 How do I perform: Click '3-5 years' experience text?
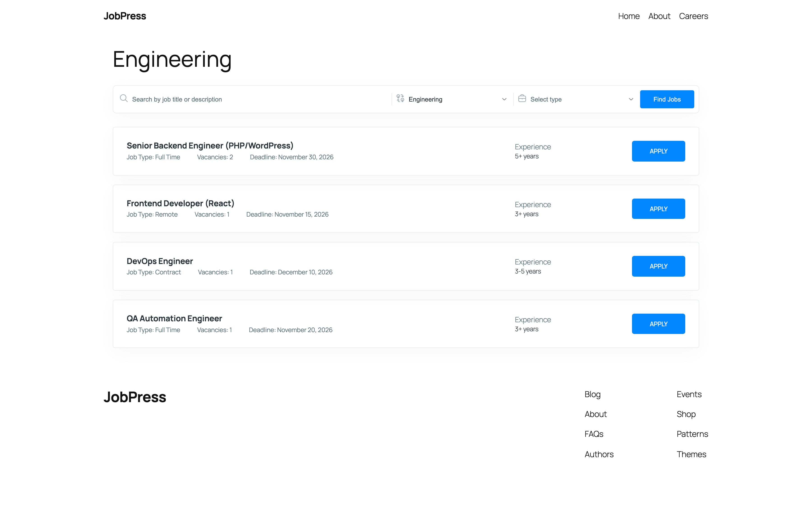tap(528, 271)
